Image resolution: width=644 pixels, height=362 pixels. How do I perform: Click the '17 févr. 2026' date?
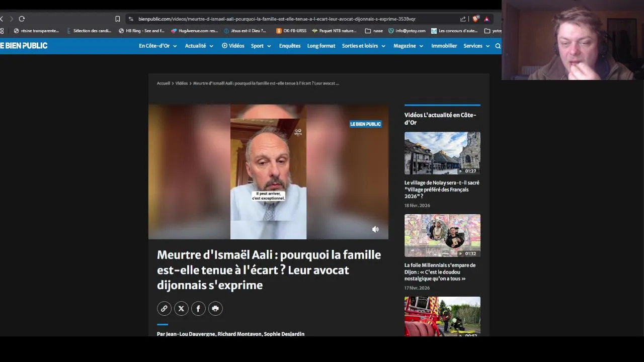tap(417, 288)
